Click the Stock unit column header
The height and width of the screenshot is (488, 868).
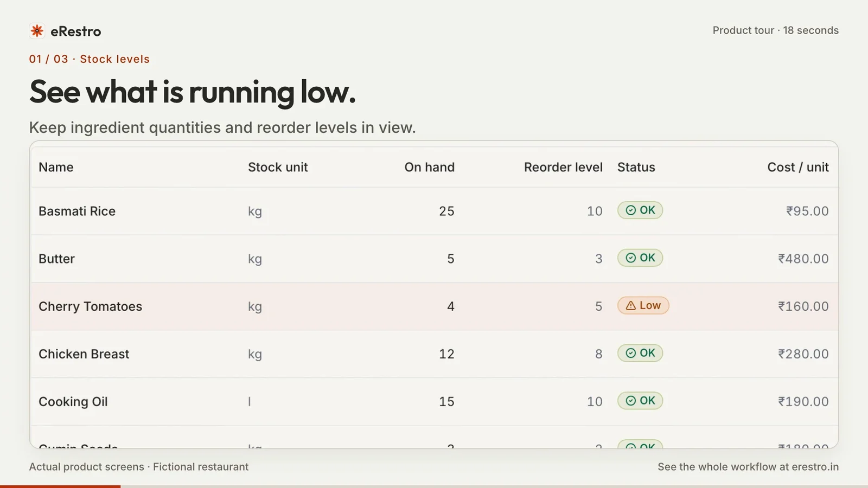point(278,168)
